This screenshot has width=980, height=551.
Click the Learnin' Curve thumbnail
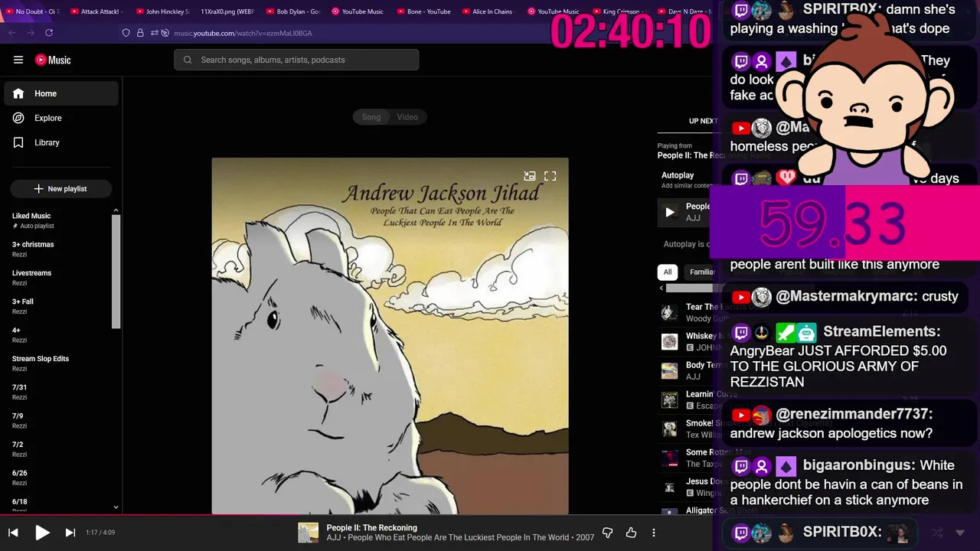pyautogui.click(x=670, y=399)
